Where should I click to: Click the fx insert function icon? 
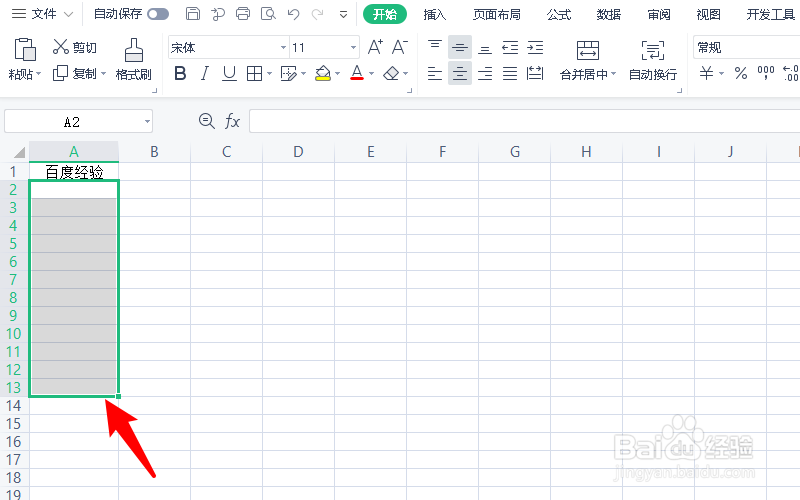[232, 121]
